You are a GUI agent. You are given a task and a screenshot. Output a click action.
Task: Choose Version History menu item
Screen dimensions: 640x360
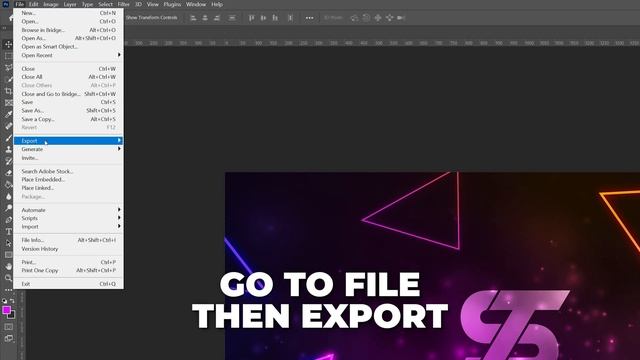[x=69, y=249]
